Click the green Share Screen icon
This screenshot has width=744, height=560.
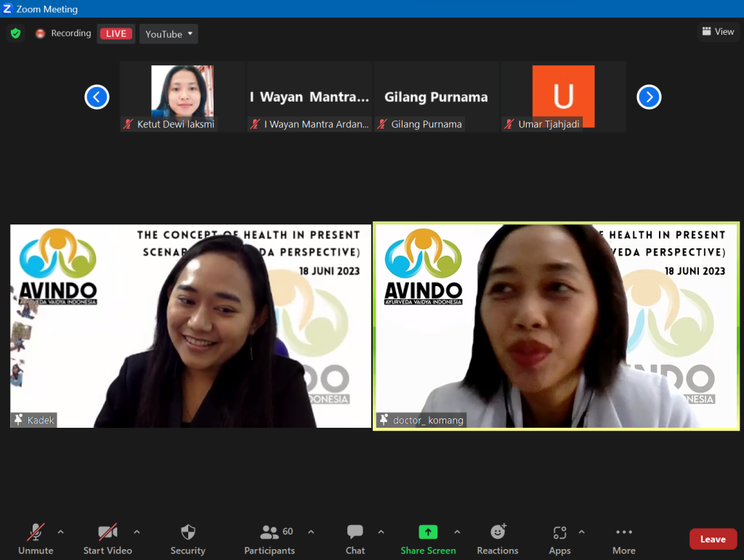(428, 532)
